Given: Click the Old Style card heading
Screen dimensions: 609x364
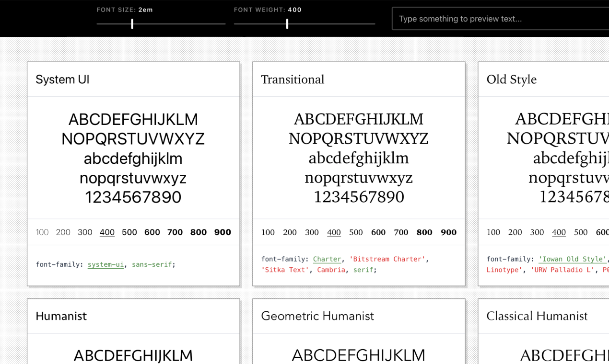Looking at the screenshot, I should 511,80.
